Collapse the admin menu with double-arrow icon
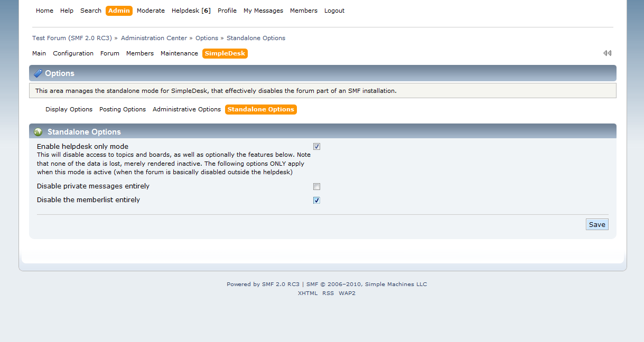This screenshot has height=342, width=644. 607,53
